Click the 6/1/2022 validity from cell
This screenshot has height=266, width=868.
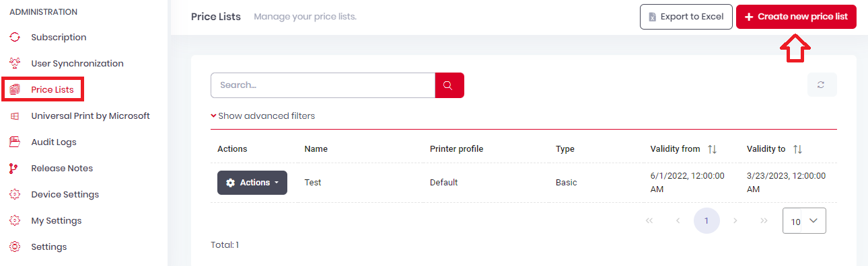(688, 183)
